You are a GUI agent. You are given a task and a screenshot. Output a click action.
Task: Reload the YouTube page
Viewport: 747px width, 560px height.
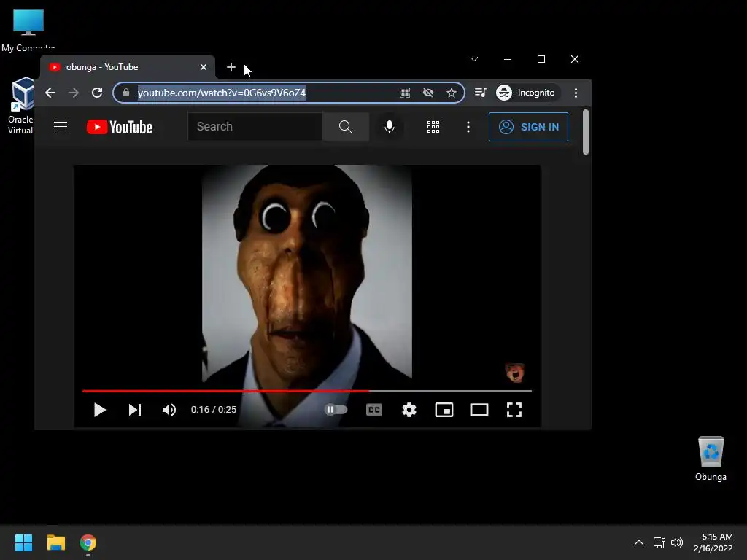(x=97, y=93)
